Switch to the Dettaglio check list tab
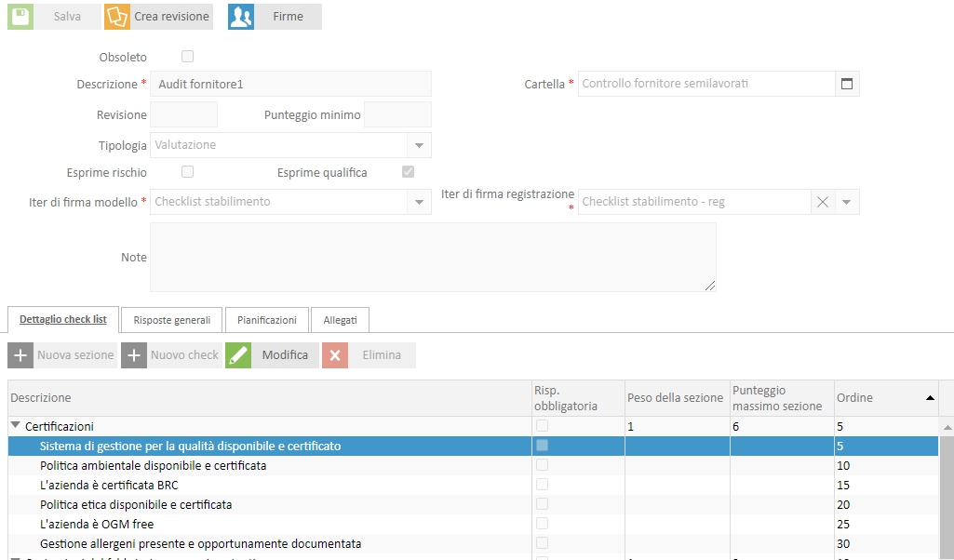The image size is (954, 560). [62, 319]
